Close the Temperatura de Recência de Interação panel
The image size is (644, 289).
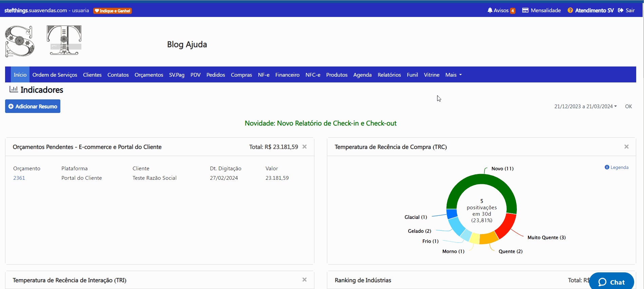[305, 280]
